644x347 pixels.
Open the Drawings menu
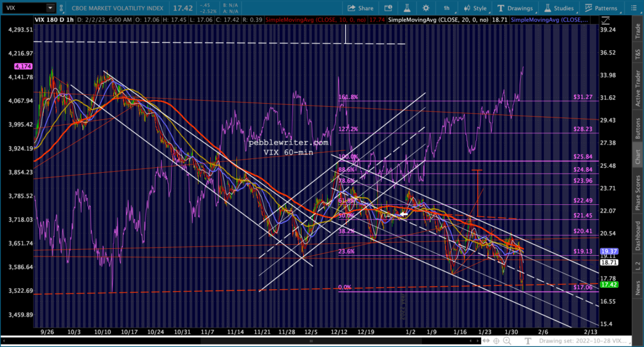pyautogui.click(x=515, y=8)
